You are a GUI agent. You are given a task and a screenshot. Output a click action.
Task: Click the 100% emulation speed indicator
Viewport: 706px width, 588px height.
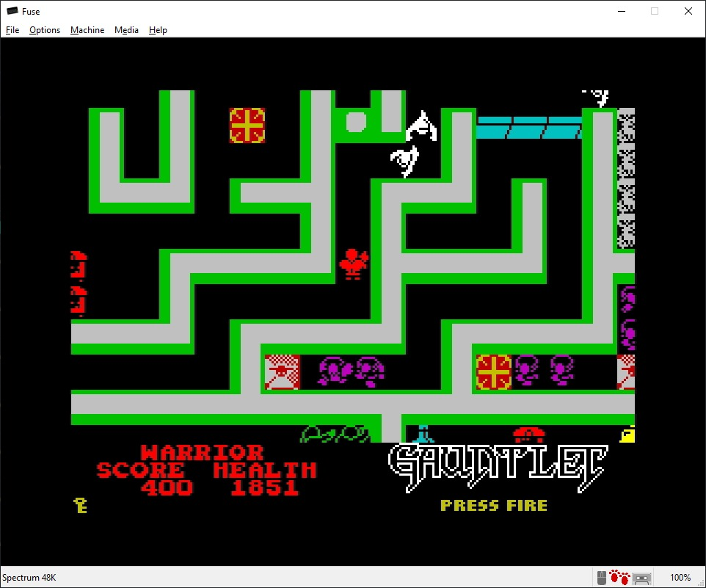[680, 578]
